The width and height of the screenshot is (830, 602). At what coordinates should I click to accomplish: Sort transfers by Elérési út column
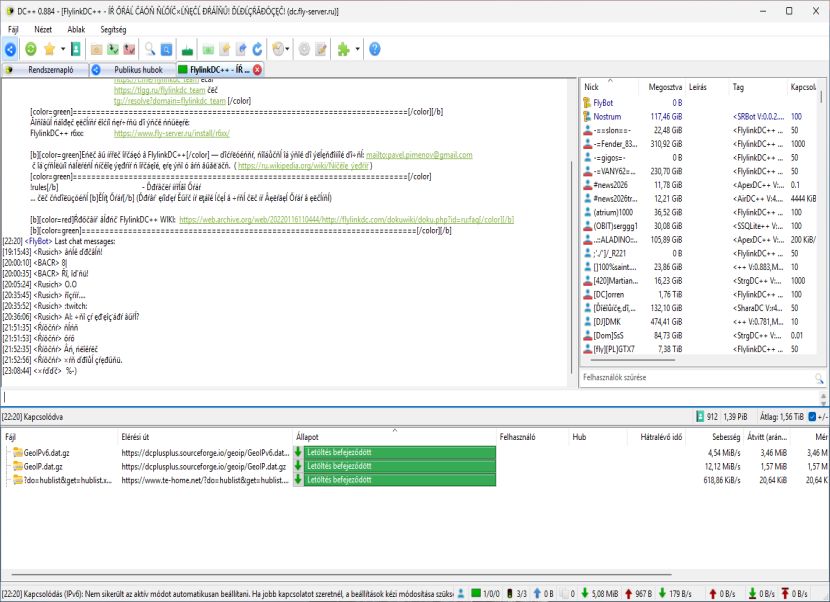pyautogui.click(x=205, y=437)
